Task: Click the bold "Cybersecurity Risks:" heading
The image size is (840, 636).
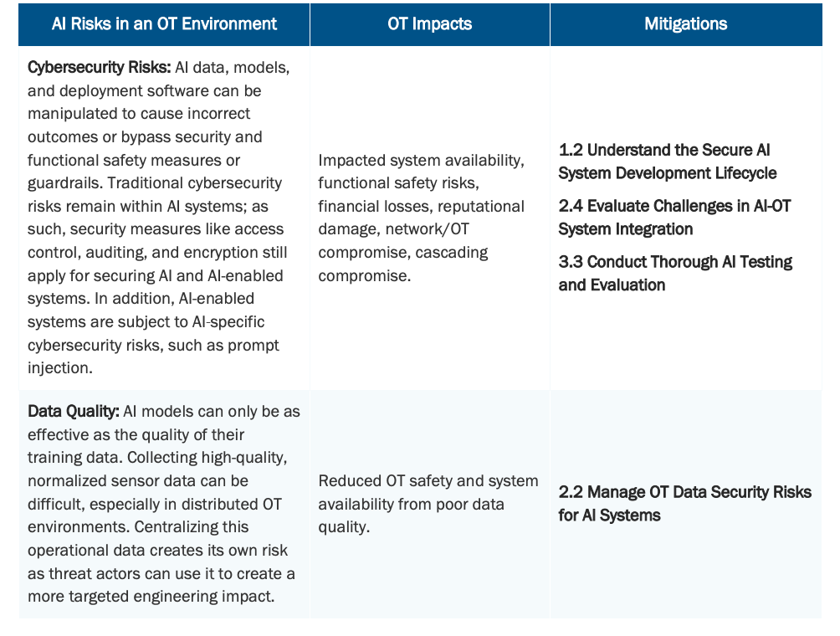Action: tap(99, 68)
